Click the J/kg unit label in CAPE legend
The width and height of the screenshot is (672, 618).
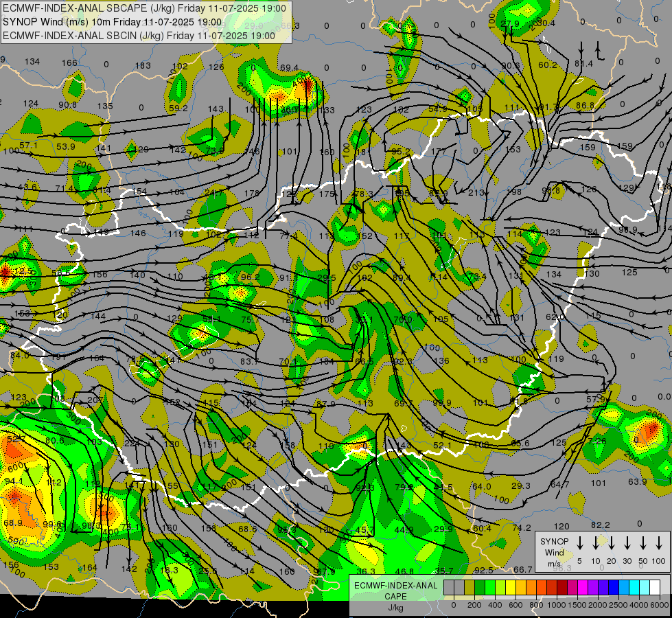(395, 608)
